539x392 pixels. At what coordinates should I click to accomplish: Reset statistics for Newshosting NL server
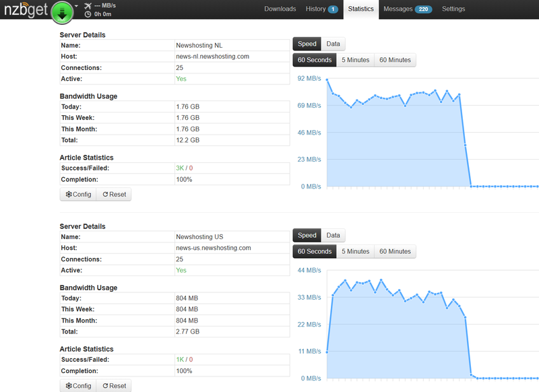(113, 195)
